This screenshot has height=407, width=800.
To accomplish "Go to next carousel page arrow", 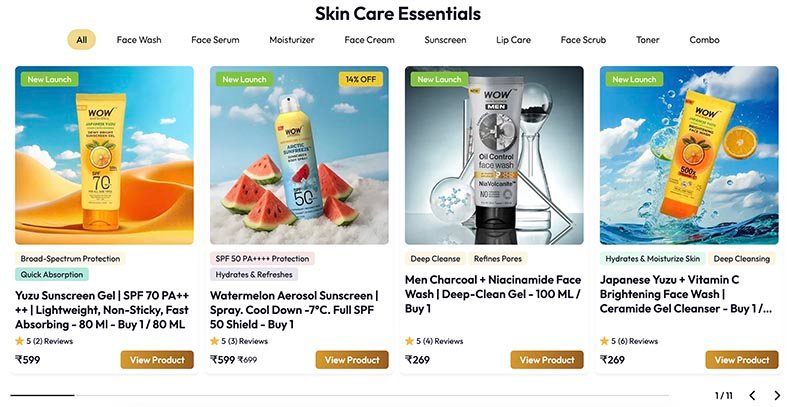I will click(778, 396).
